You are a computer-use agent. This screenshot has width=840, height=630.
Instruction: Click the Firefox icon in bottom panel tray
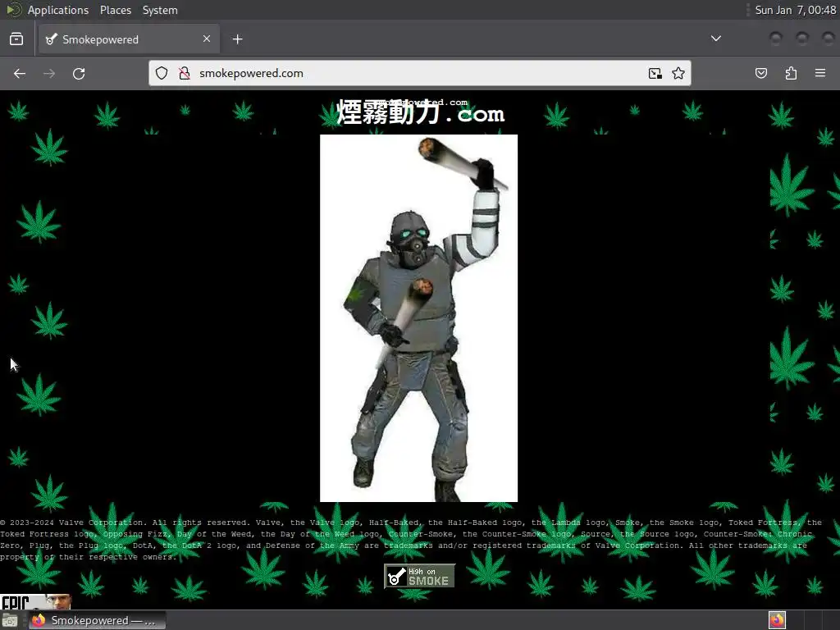(x=777, y=620)
